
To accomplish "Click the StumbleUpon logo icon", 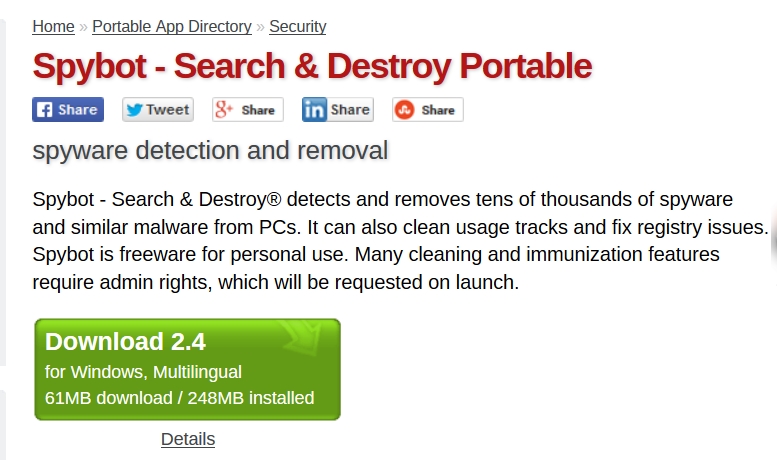I will (405, 110).
